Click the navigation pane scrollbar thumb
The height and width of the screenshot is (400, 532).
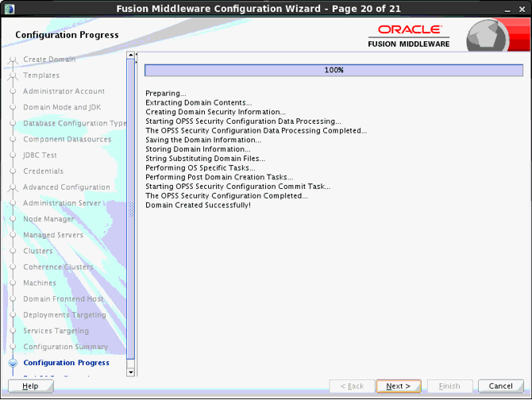coord(131,209)
